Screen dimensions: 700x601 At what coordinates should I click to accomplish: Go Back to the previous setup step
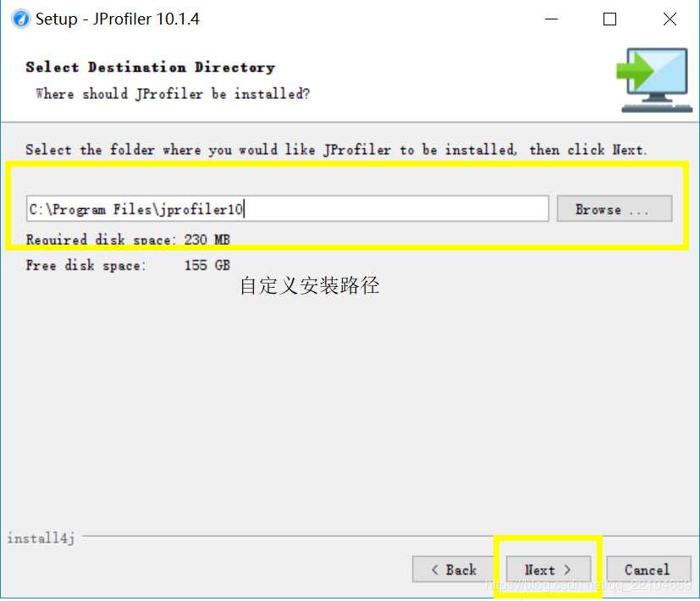(454, 570)
